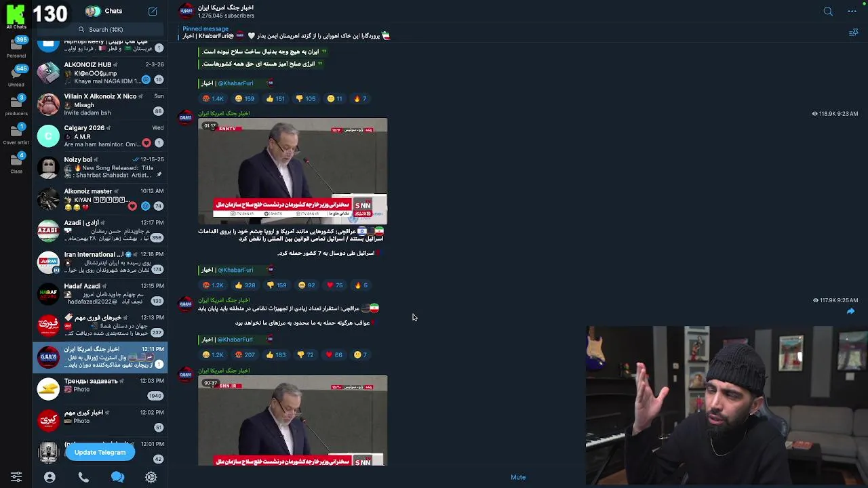Select the Personal chat folder
The width and height of the screenshot is (868, 488).
[x=16, y=47]
